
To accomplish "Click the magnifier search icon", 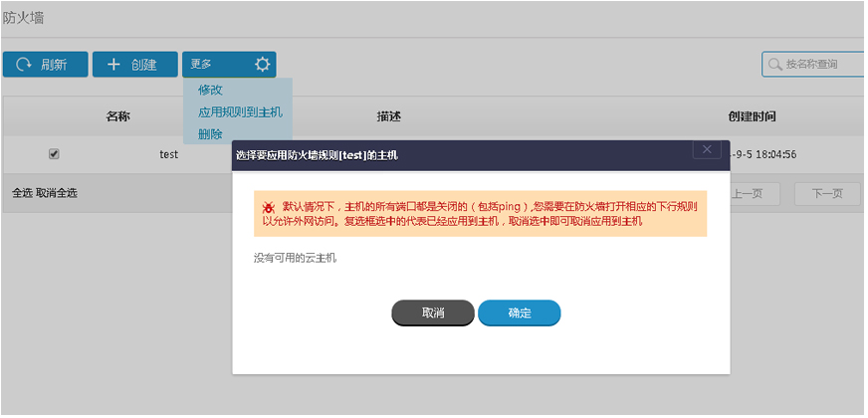I will [x=774, y=65].
